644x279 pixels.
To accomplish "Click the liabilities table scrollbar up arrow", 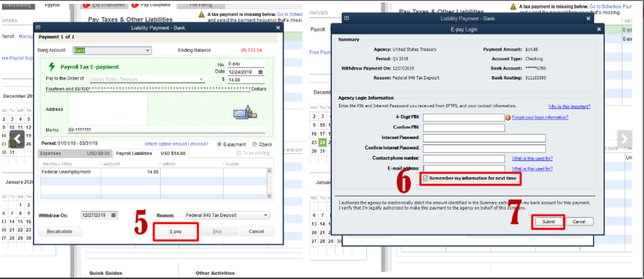I will 269,170.
